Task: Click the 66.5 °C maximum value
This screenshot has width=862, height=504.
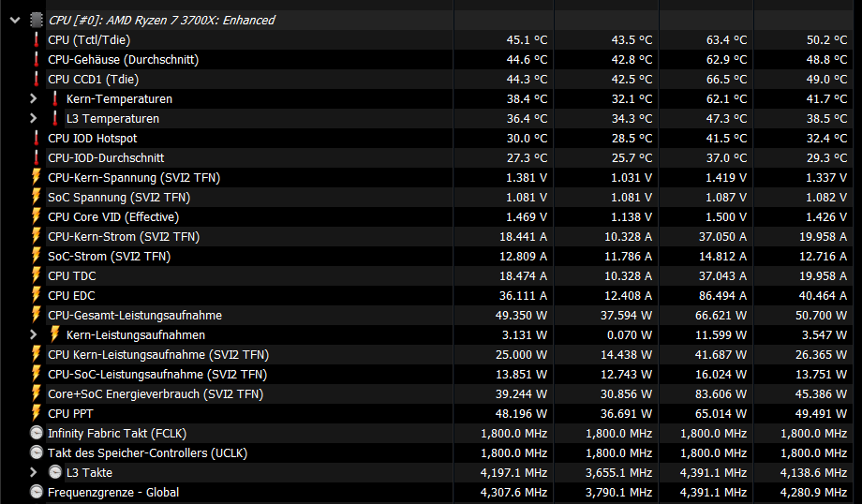Action: (726, 79)
